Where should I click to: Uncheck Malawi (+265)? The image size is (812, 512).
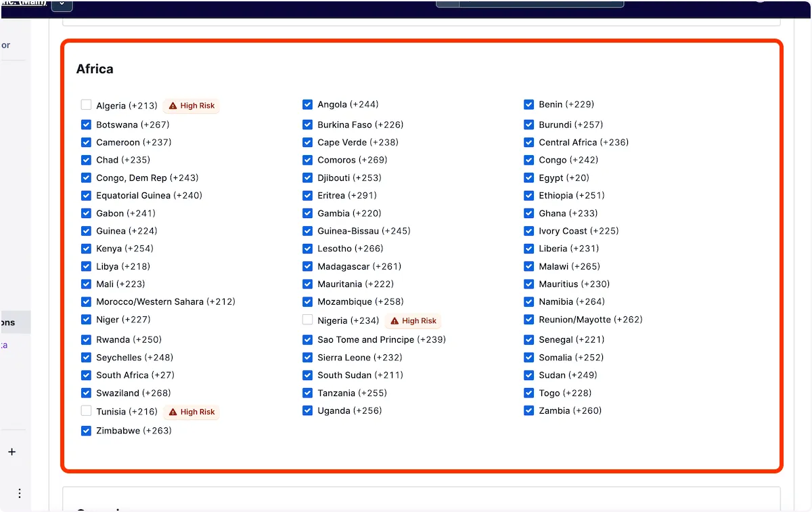(x=528, y=266)
